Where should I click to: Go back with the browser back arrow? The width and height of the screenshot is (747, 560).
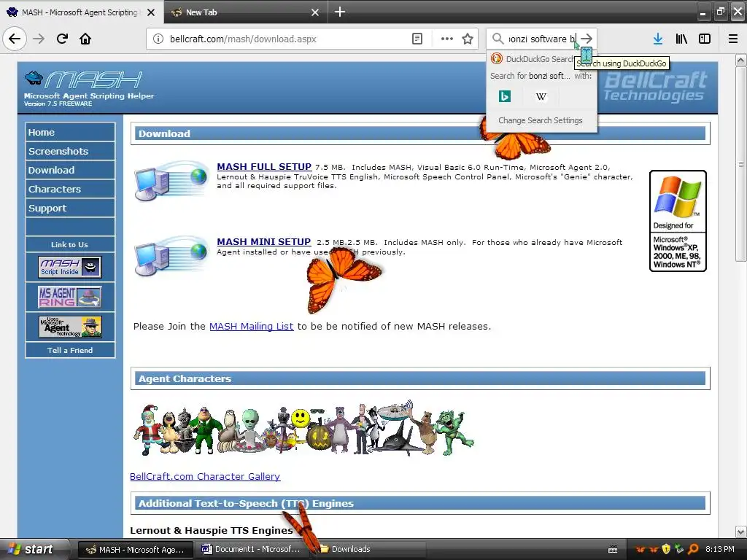15,39
